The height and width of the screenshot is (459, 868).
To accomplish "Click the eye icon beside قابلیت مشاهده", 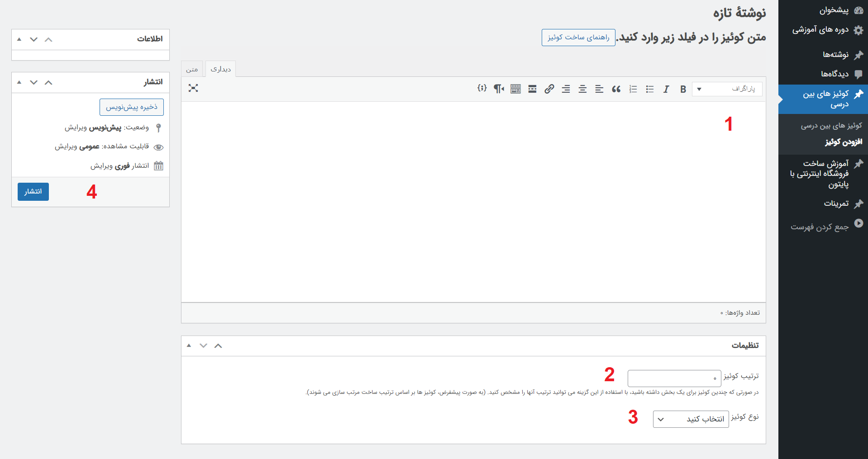I will pos(158,147).
